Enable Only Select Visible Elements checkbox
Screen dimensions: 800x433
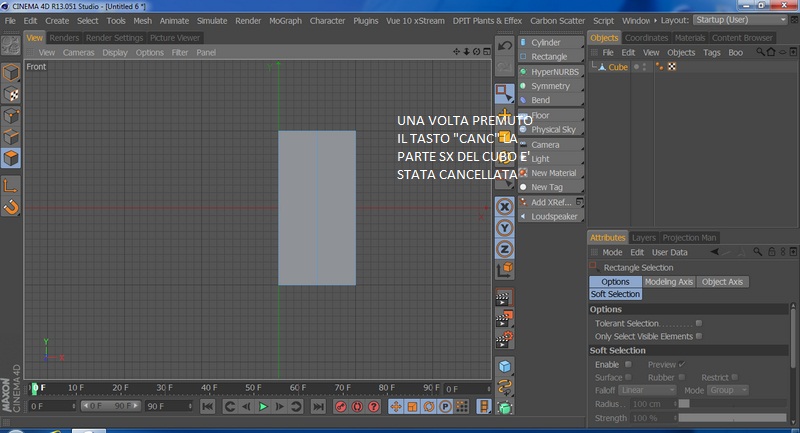point(699,336)
